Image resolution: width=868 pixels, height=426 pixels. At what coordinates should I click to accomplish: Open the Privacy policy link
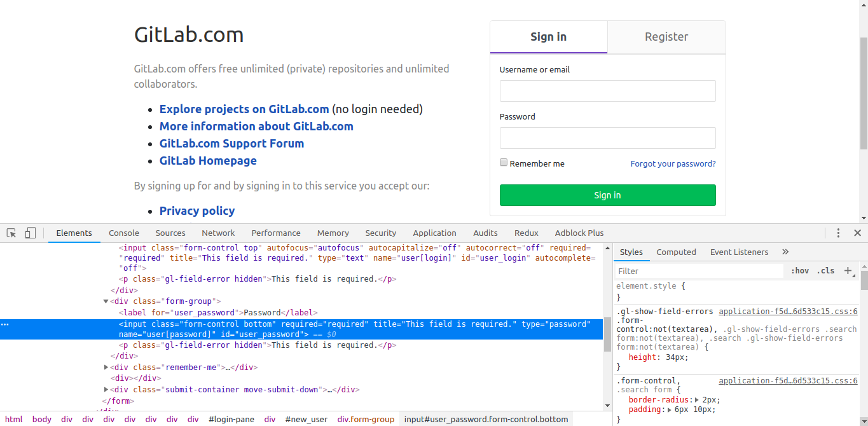[x=197, y=210]
